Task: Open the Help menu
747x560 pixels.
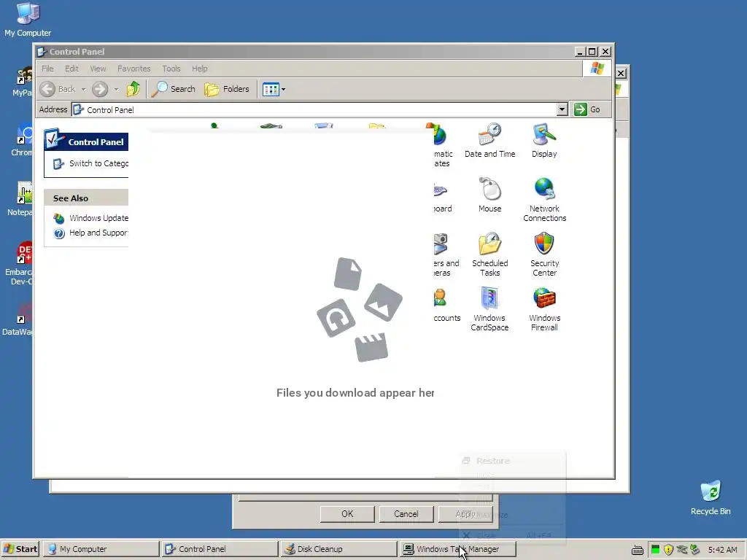Action: coord(200,69)
